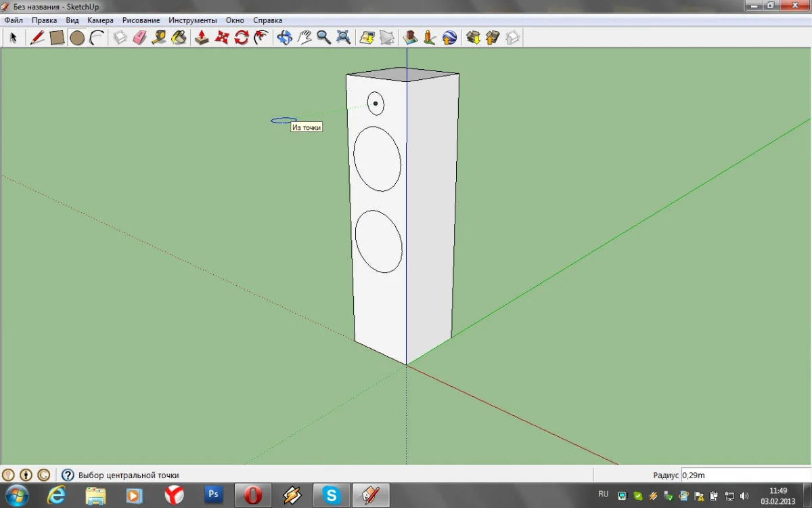Click the first status bar geo-location icon
This screenshot has width=812, height=508.
pyautogui.click(x=9, y=475)
